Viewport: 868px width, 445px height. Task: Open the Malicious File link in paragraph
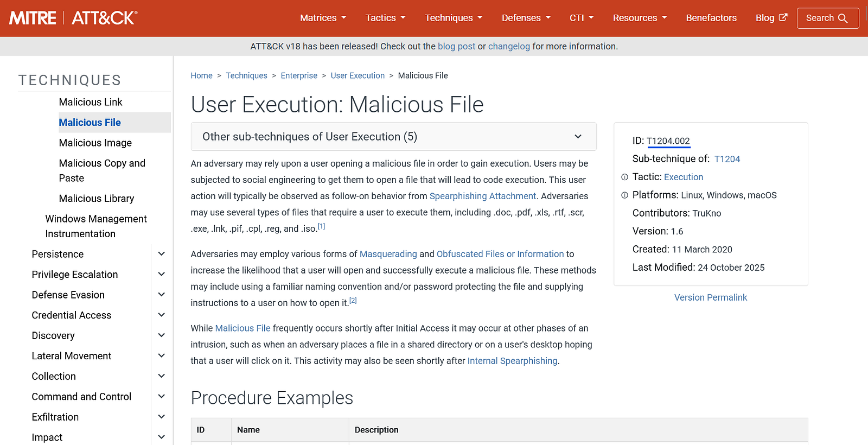(x=242, y=328)
